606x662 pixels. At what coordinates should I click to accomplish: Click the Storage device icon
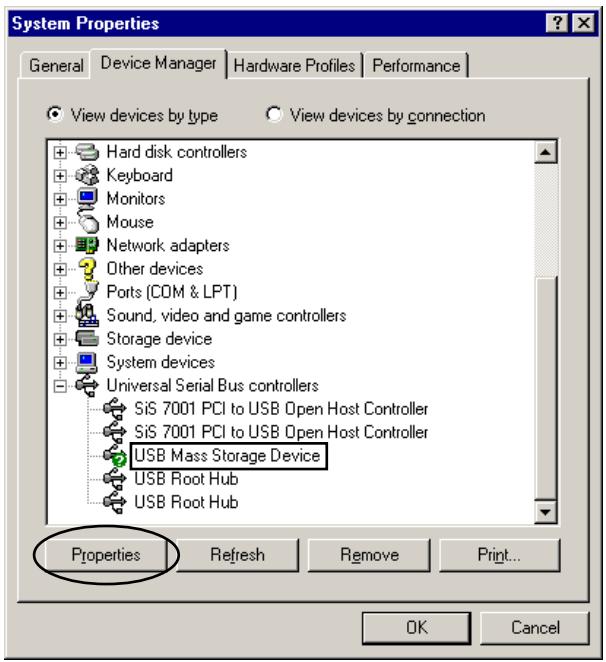87,339
